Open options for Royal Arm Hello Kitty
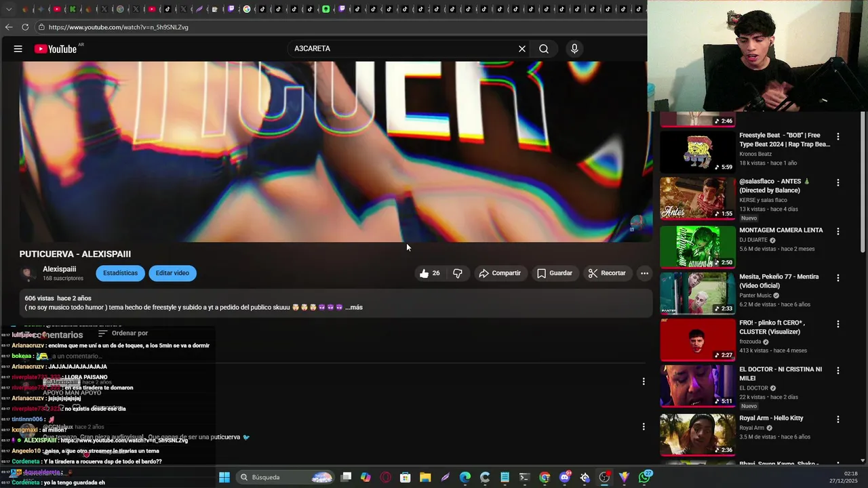868x488 pixels. click(x=838, y=420)
